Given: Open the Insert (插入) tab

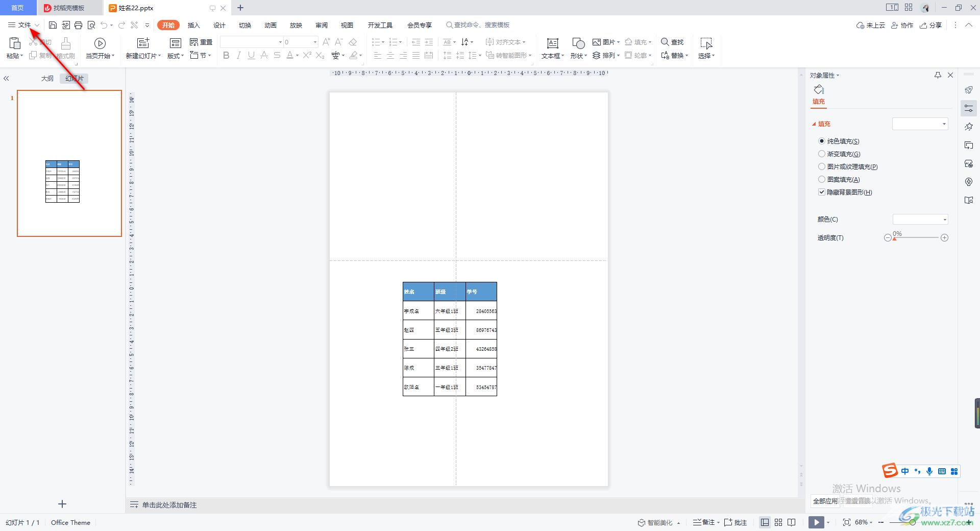Looking at the screenshot, I should click(193, 25).
